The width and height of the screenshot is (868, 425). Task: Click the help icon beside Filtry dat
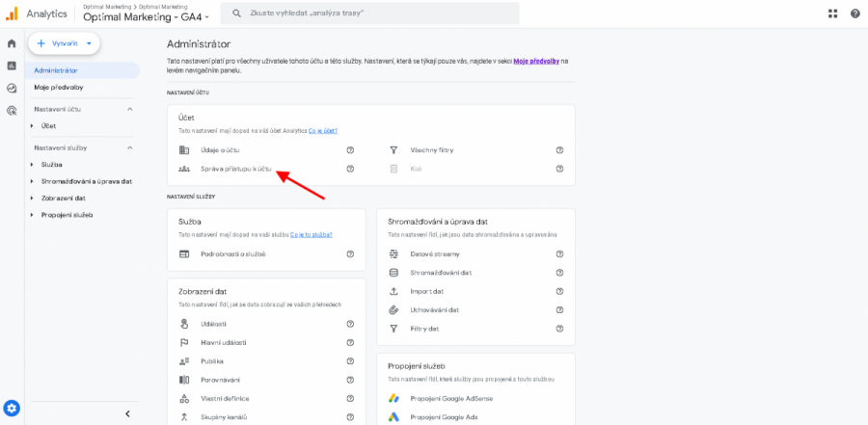coord(559,329)
